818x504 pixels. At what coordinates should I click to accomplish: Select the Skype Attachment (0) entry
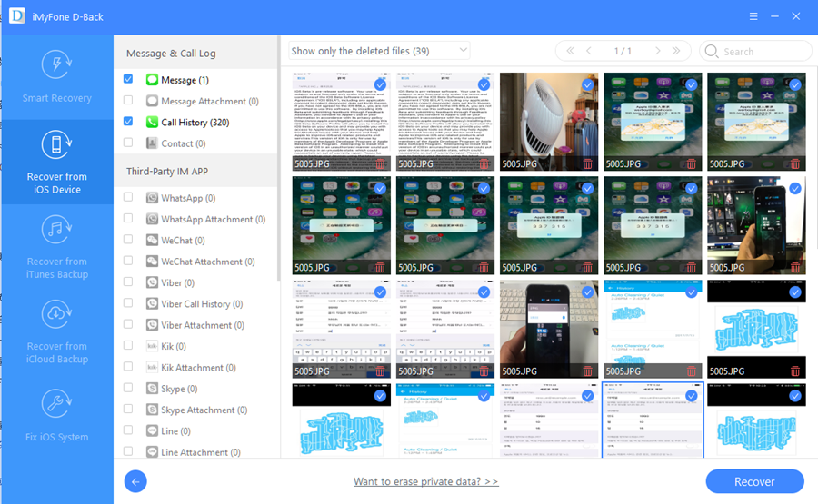tap(204, 410)
